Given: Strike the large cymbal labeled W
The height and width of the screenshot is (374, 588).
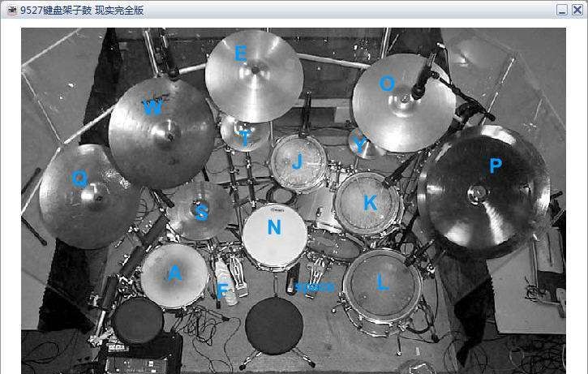Looking at the screenshot, I should point(161,133).
